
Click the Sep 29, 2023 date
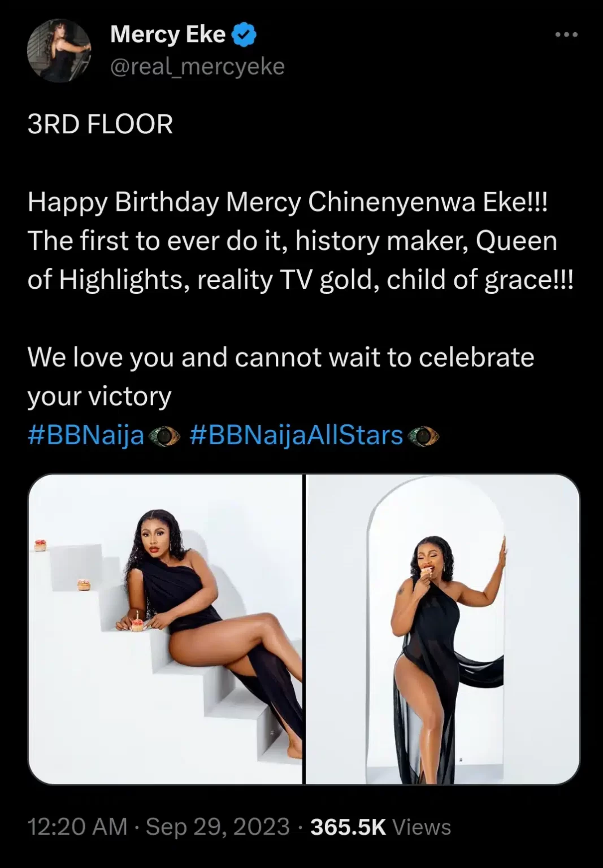218,827
